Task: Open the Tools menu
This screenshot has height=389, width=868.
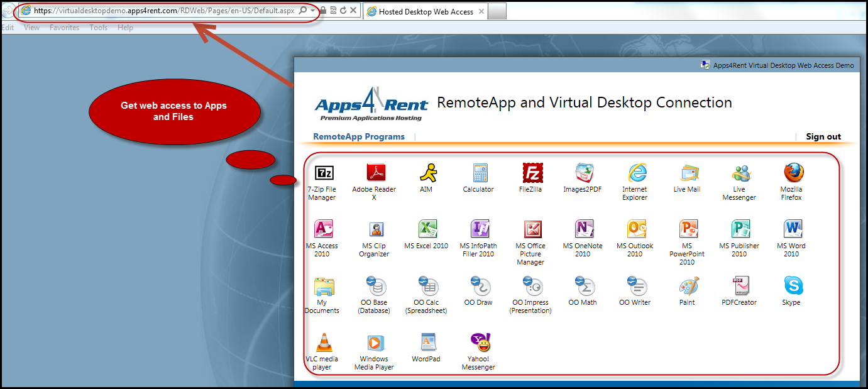Action: (x=99, y=28)
